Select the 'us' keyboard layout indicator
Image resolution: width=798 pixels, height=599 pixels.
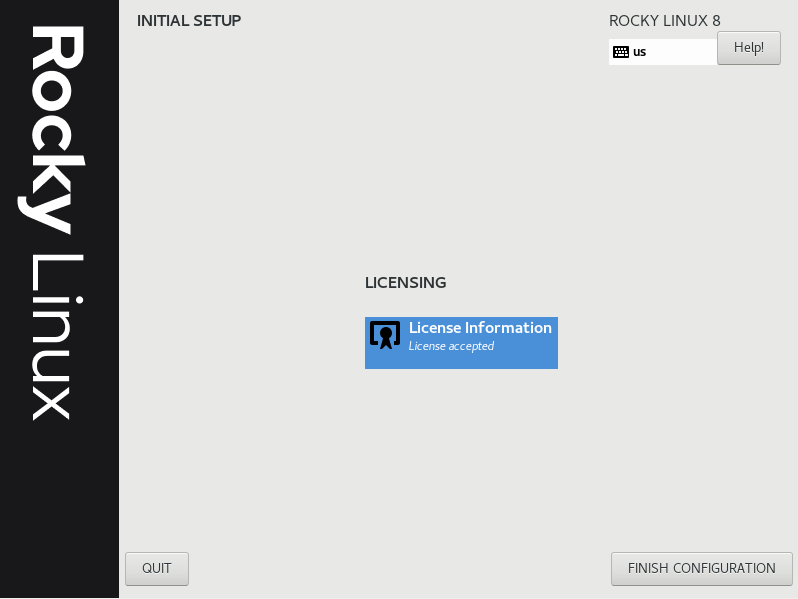pyautogui.click(x=663, y=52)
